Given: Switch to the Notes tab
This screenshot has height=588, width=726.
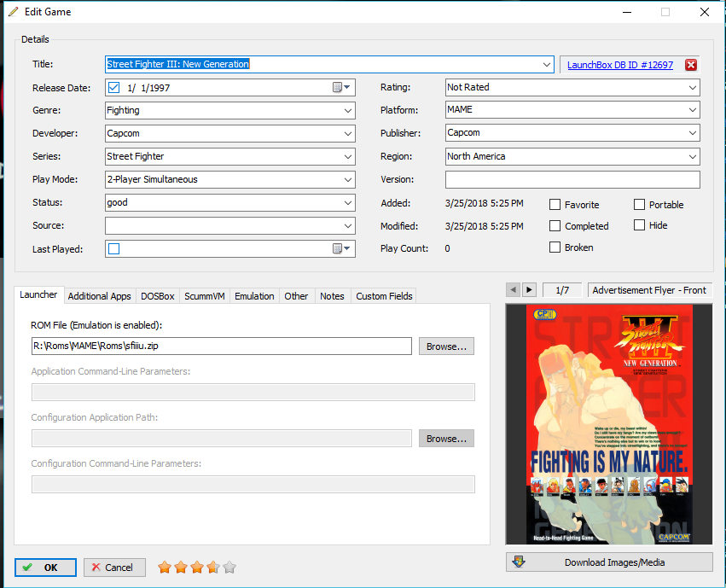Looking at the screenshot, I should pyautogui.click(x=332, y=296).
